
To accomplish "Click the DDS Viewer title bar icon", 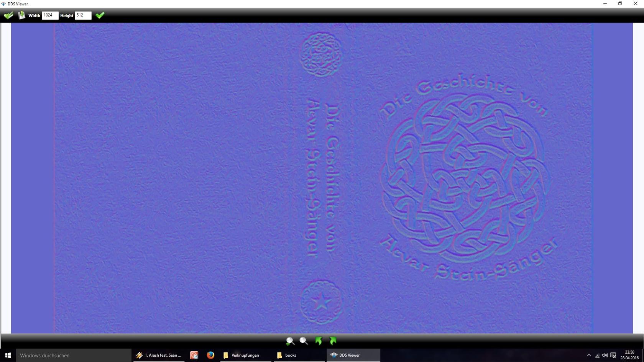I will point(3,4).
